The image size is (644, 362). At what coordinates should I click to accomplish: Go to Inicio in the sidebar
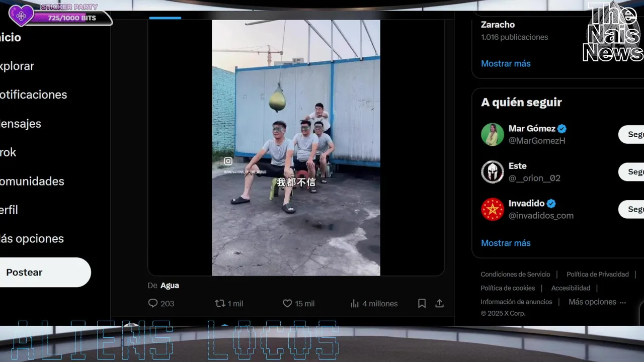click(x=11, y=37)
